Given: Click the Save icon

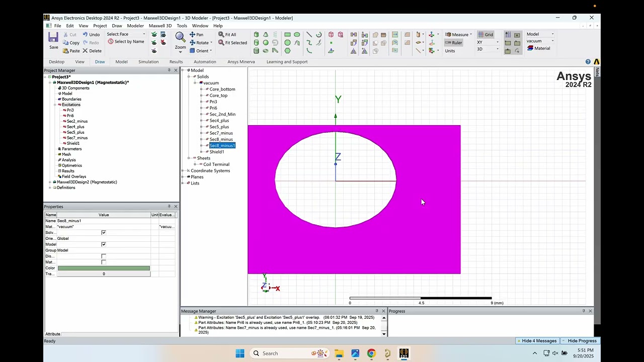Looking at the screenshot, I should (53, 37).
